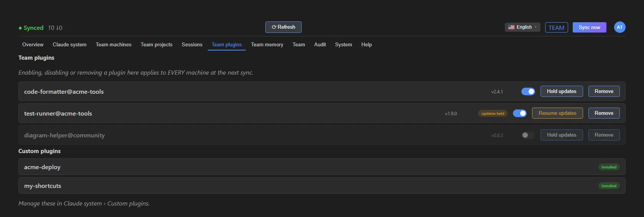This screenshot has width=644, height=217.
Task: Open the English language dropdown
Action: 522,27
